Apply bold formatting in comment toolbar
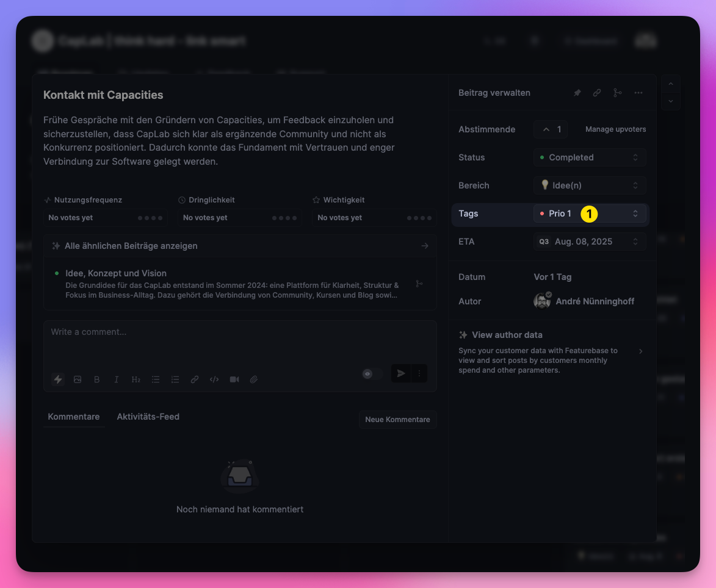 (96, 379)
